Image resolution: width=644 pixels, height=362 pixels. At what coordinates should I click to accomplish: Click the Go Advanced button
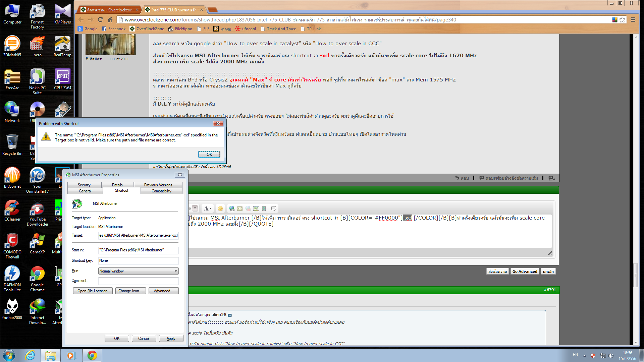pos(525,271)
